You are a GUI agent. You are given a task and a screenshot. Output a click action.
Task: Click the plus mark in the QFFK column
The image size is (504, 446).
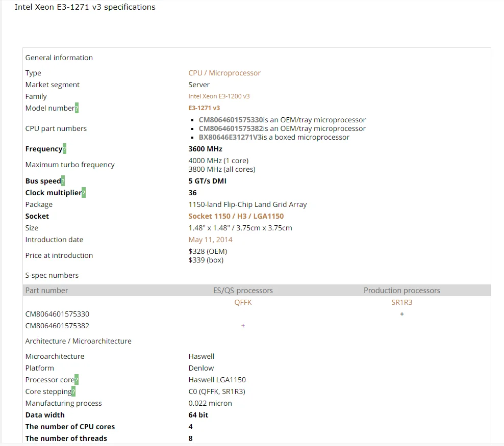(243, 326)
